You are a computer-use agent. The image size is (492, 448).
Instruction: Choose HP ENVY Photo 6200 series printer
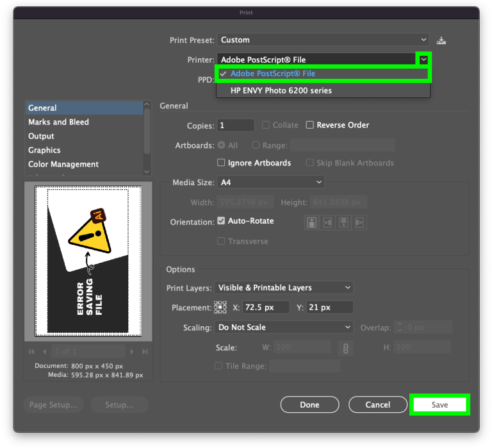pos(323,90)
